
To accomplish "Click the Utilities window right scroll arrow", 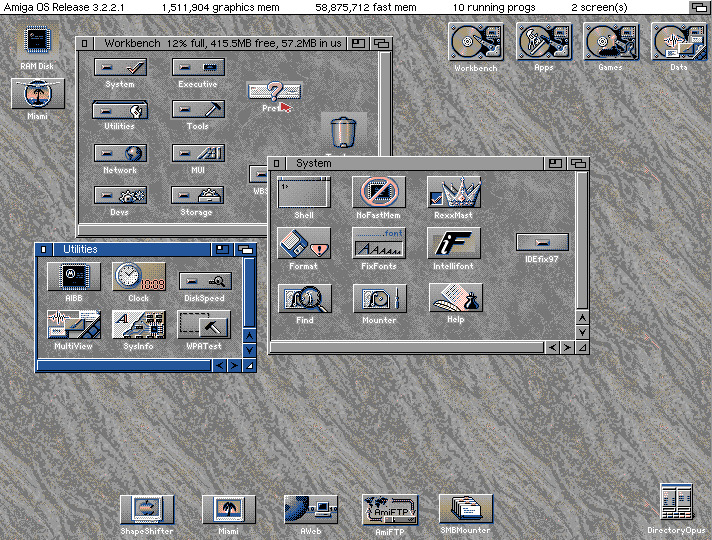I will point(234,366).
